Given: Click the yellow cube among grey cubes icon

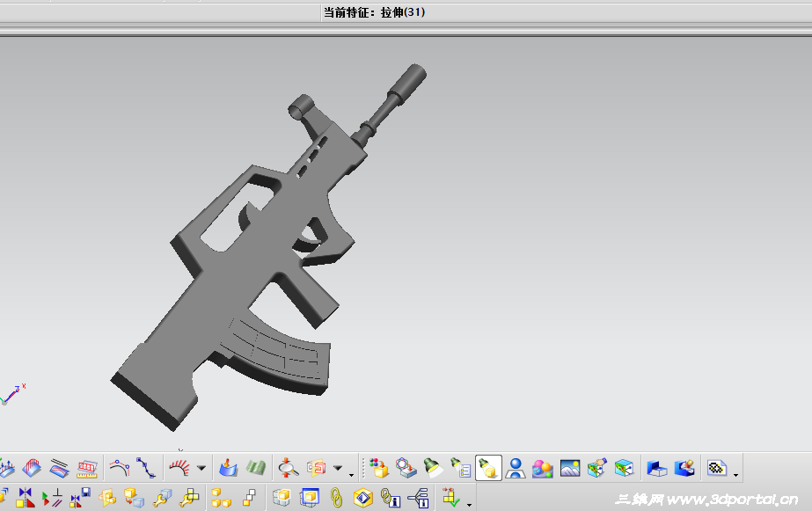Looking at the screenshot, I should click(282, 498).
